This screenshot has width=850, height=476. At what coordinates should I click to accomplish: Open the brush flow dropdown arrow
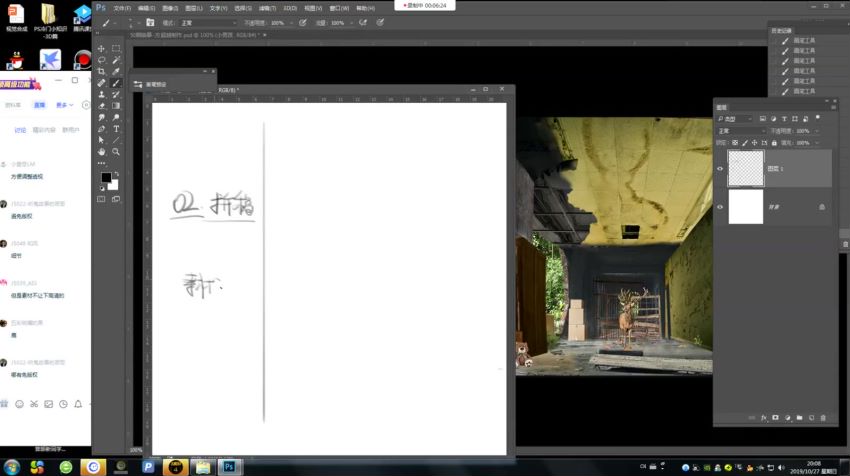pos(352,23)
